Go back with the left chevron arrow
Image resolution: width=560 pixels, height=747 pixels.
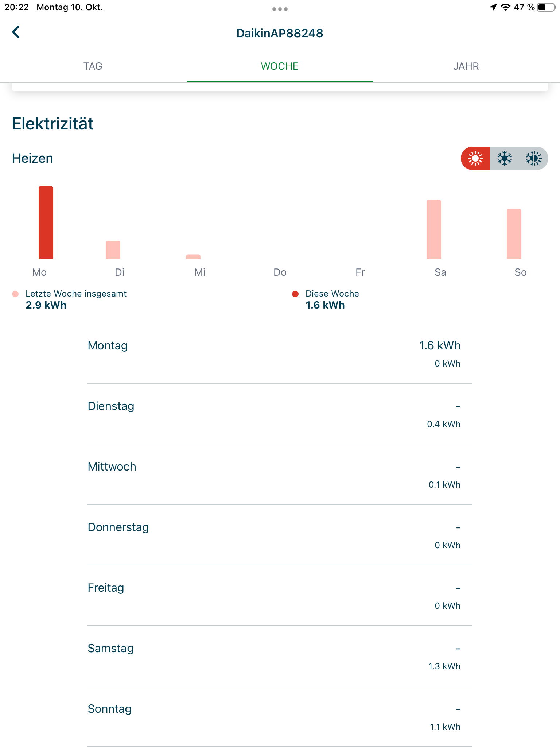[16, 32]
